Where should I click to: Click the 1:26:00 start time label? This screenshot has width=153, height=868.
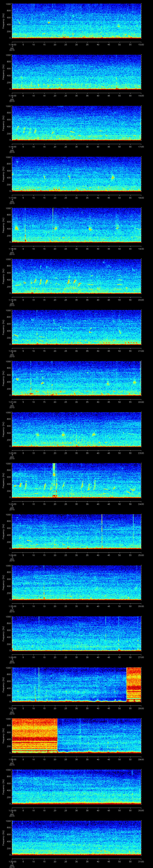coord(12,657)
